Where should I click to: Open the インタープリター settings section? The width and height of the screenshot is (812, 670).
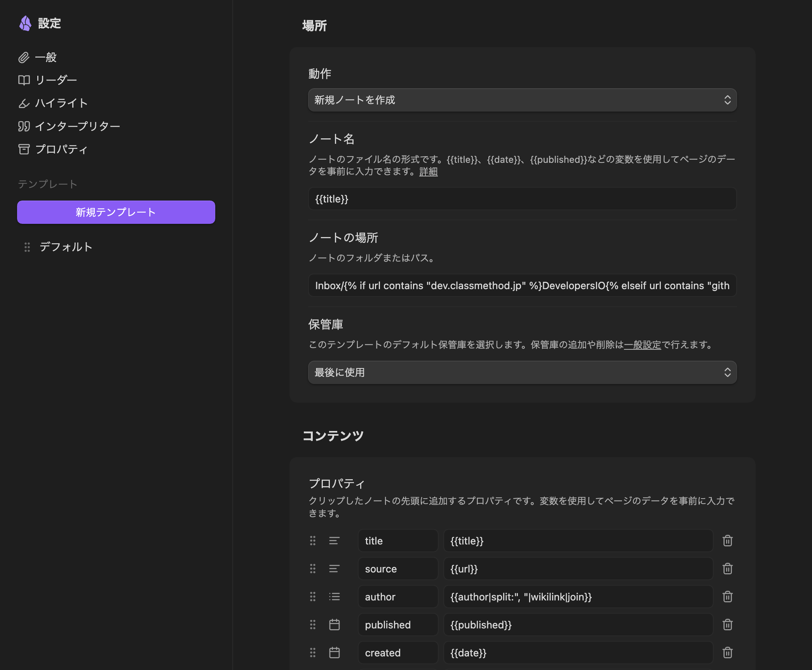[x=69, y=126]
